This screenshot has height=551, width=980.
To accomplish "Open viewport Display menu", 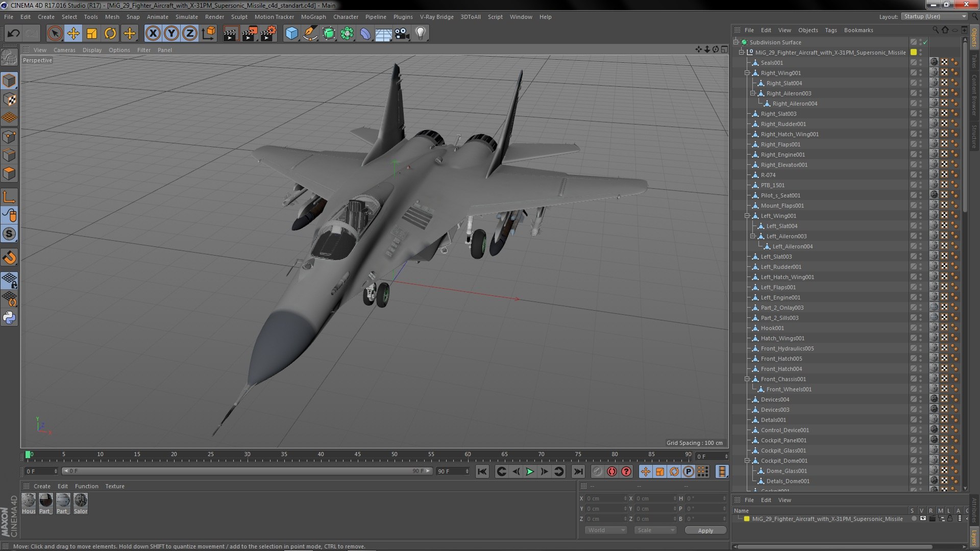I will 92,50.
